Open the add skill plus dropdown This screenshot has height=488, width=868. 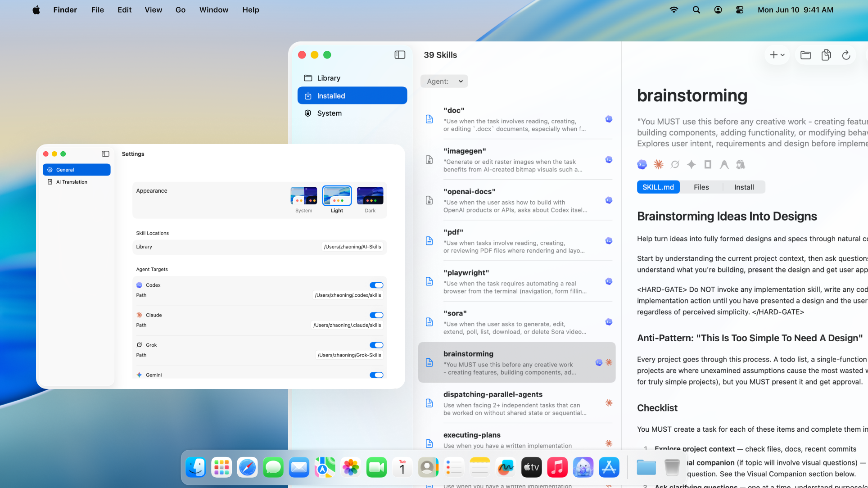[777, 55]
